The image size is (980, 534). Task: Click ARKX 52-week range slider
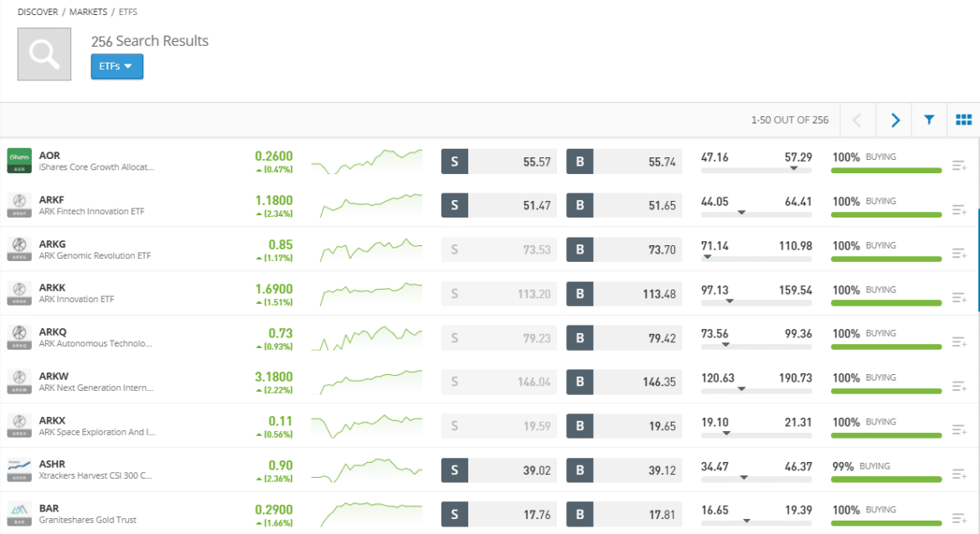coord(756,434)
